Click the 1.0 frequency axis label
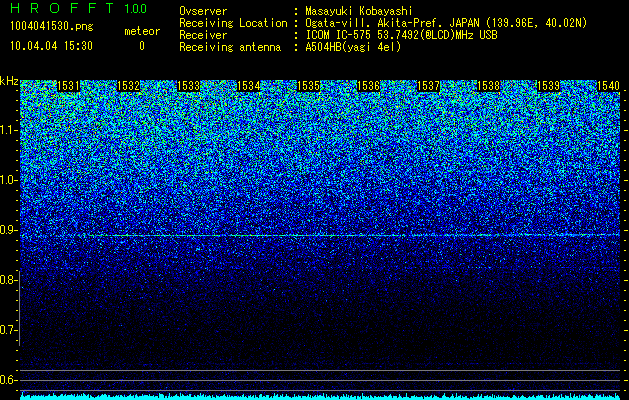This screenshot has height=400, width=629. click(8, 180)
